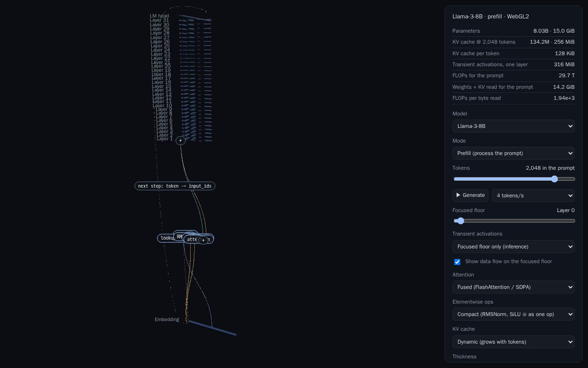The width and height of the screenshot is (588, 368).
Task: Click the 'RM' RMSNorm operation label
Action: [179, 237]
